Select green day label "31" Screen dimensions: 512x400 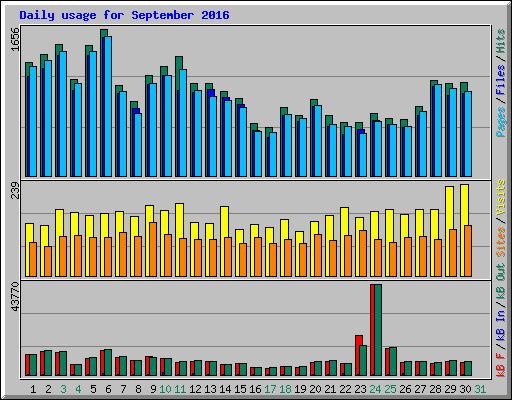point(480,389)
